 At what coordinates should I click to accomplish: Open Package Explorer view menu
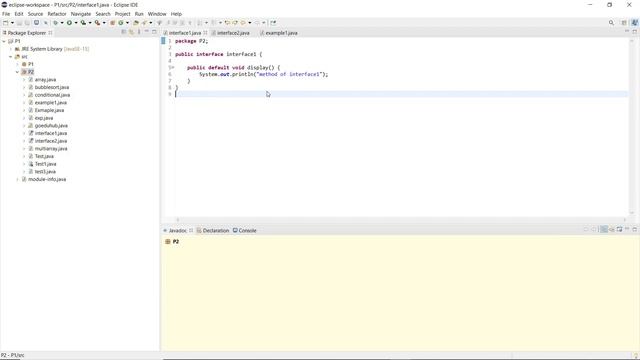(x=139, y=32)
